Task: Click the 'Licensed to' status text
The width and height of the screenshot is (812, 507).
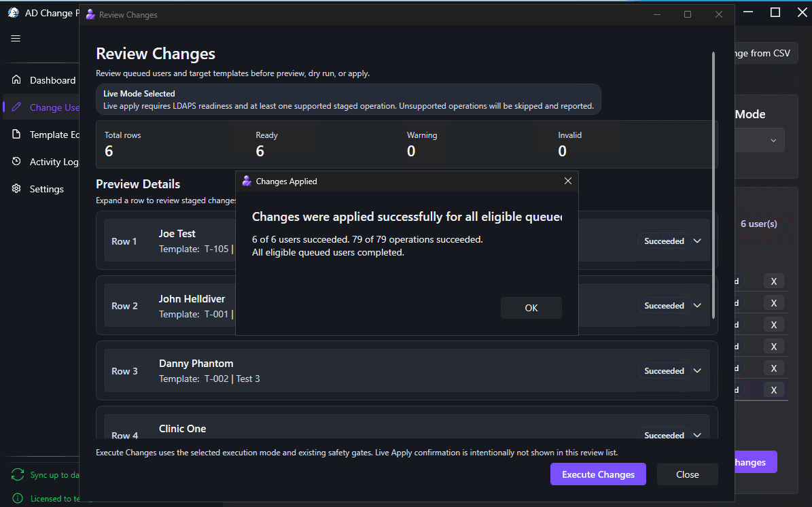Action: (x=55, y=499)
